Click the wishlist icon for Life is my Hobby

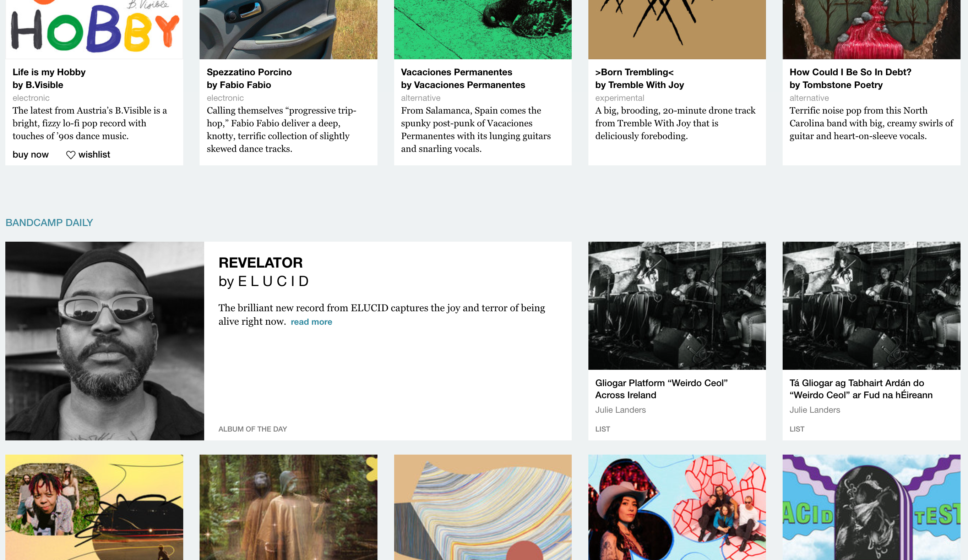(x=70, y=155)
